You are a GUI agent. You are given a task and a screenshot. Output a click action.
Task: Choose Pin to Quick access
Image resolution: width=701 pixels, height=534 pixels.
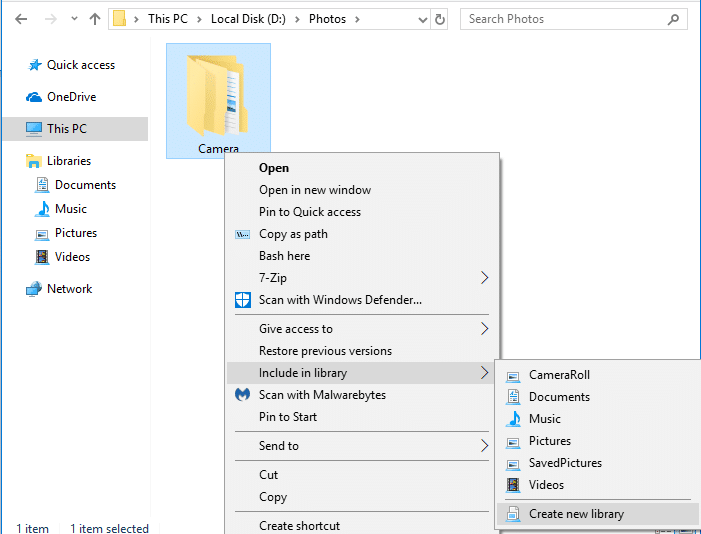point(310,212)
